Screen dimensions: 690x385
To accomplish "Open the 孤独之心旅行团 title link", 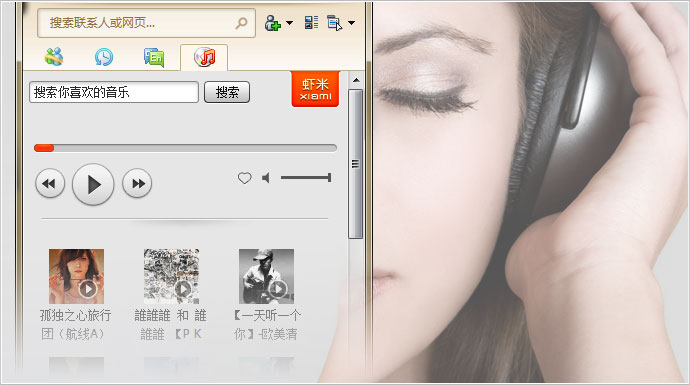I will pos(75,325).
